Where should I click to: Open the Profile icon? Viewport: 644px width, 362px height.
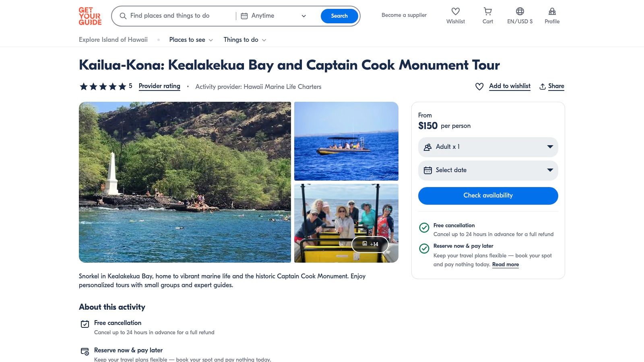(x=552, y=12)
